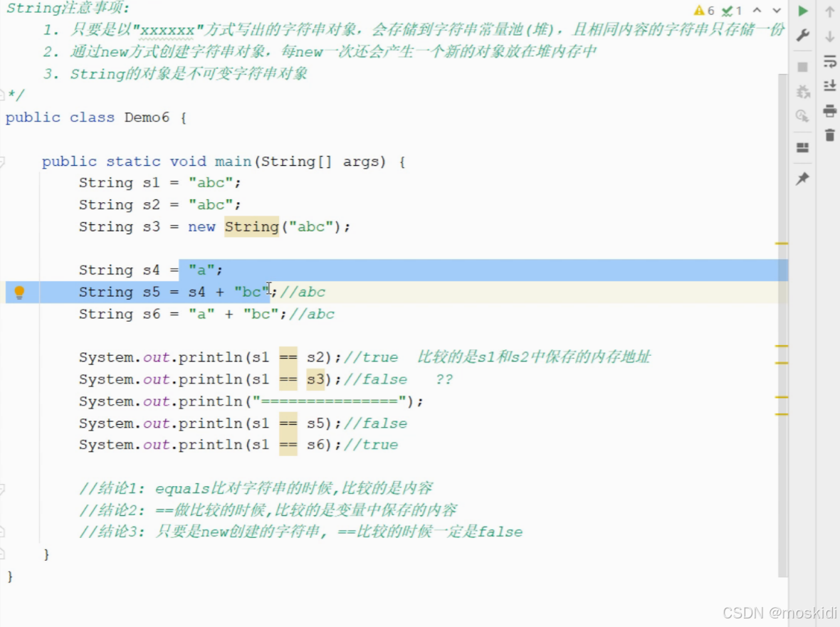Print the console contents with printer icon
Image resolution: width=840 pixels, height=627 pixels.
830,110
